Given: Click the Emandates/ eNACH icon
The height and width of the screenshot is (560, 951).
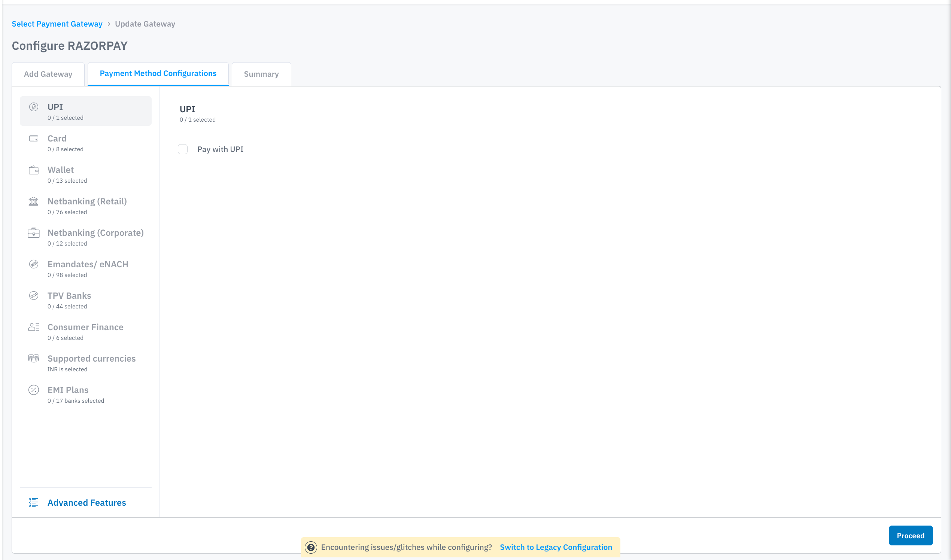Looking at the screenshot, I should 34,264.
